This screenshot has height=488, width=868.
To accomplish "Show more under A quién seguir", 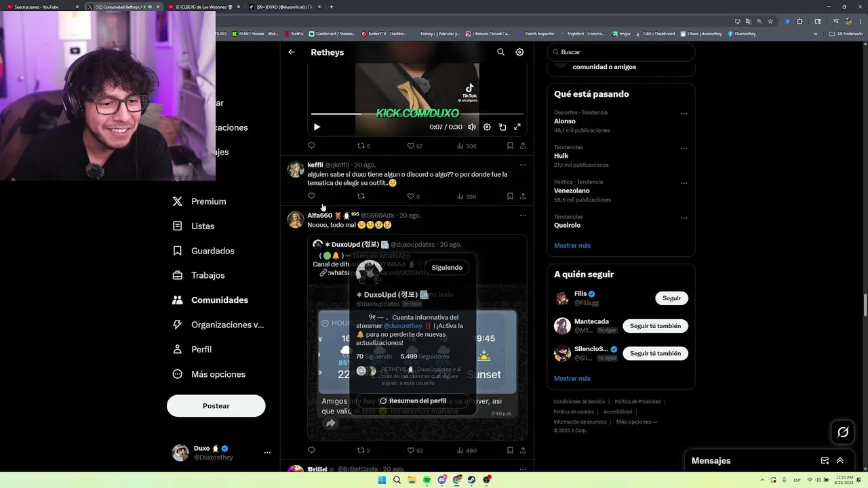I will (572, 378).
